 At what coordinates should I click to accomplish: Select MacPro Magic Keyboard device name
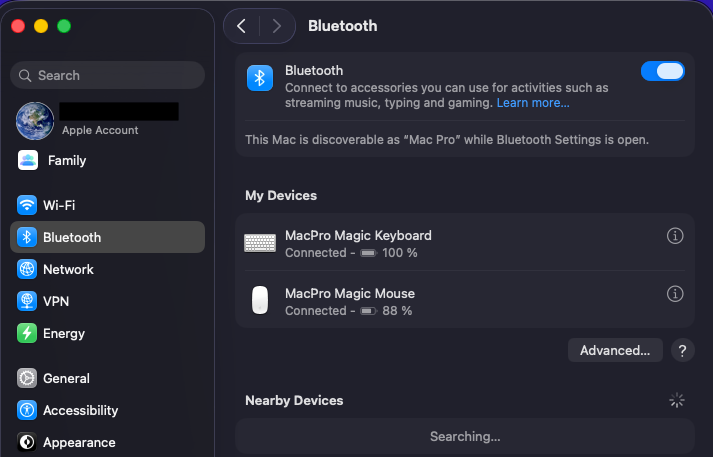click(x=358, y=236)
